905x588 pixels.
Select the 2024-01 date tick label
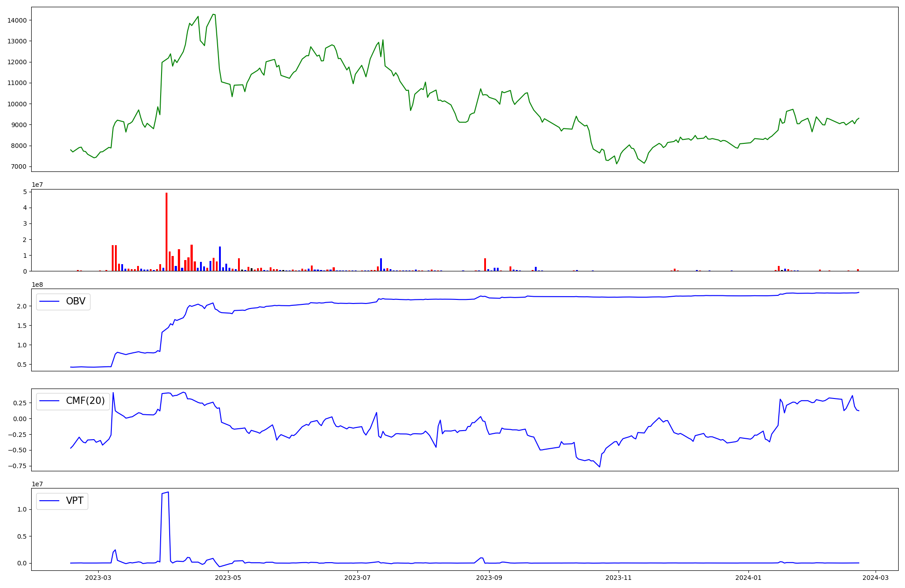tap(748, 578)
